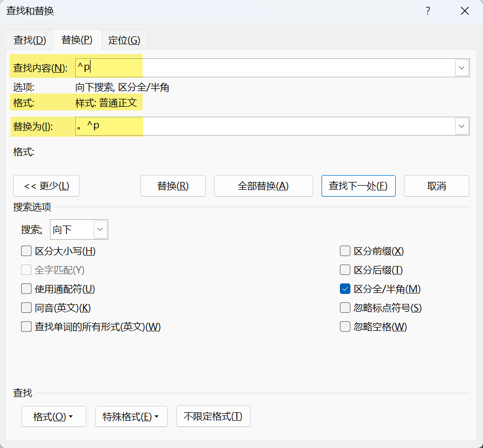Click the 查找下一处(F) button
Screen dimensions: 483x448
358,186
